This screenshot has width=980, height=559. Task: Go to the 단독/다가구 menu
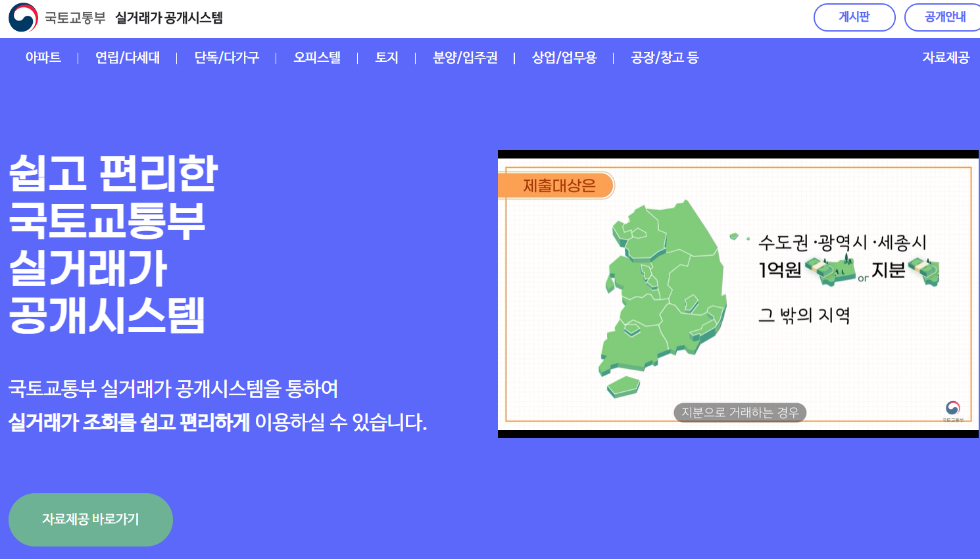(227, 58)
